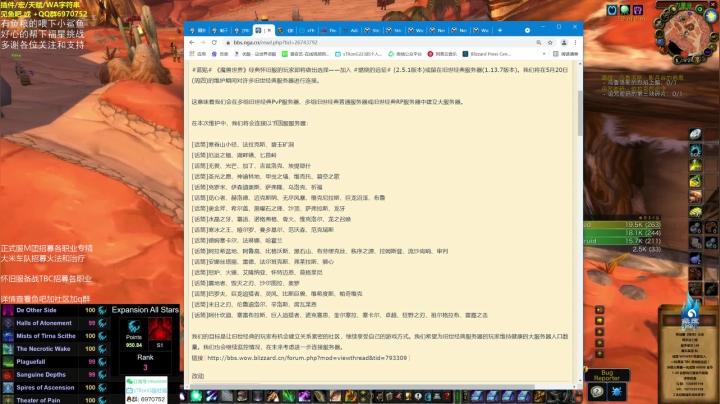Click the scroll-up arrow of the page scrollbar
The image size is (720, 404).
point(580,65)
